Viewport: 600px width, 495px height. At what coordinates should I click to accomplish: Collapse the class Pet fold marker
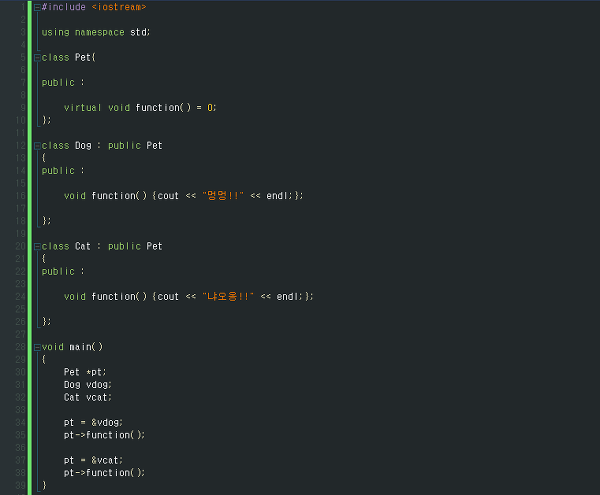coord(37,58)
